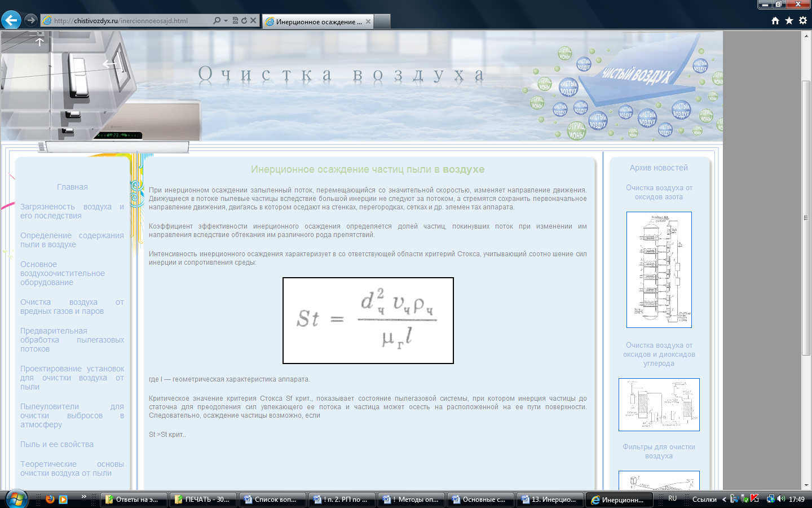Open the 'Архив новостей' link

[x=659, y=168]
